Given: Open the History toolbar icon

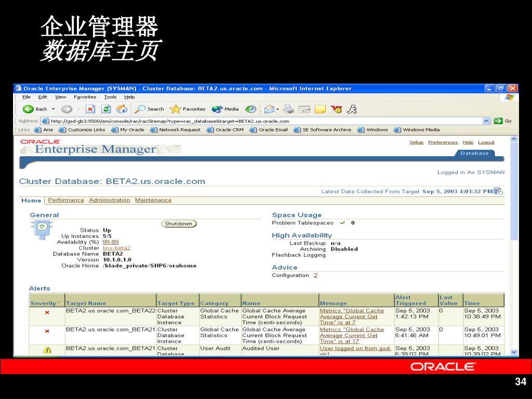Looking at the screenshot, I should [x=250, y=109].
